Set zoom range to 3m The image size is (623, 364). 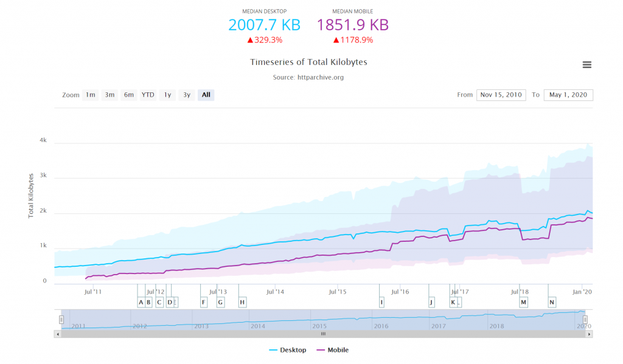tap(110, 95)
